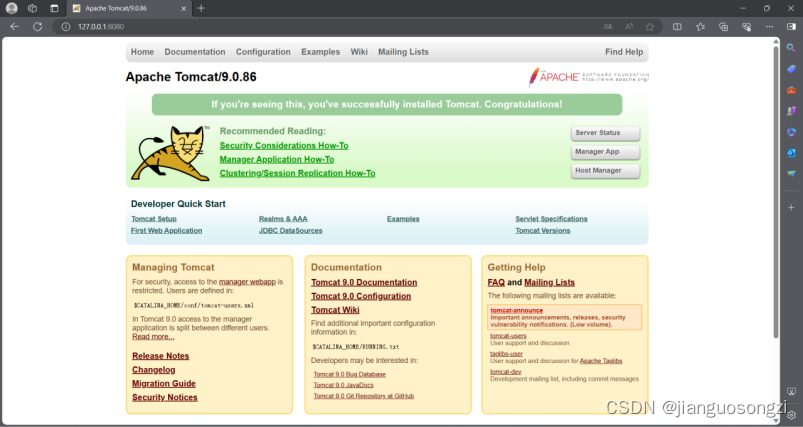This screenshot has height=427, width=803.
Task: Click the address bar showing 127.0.0.1:8080
Action: point(328,27)
